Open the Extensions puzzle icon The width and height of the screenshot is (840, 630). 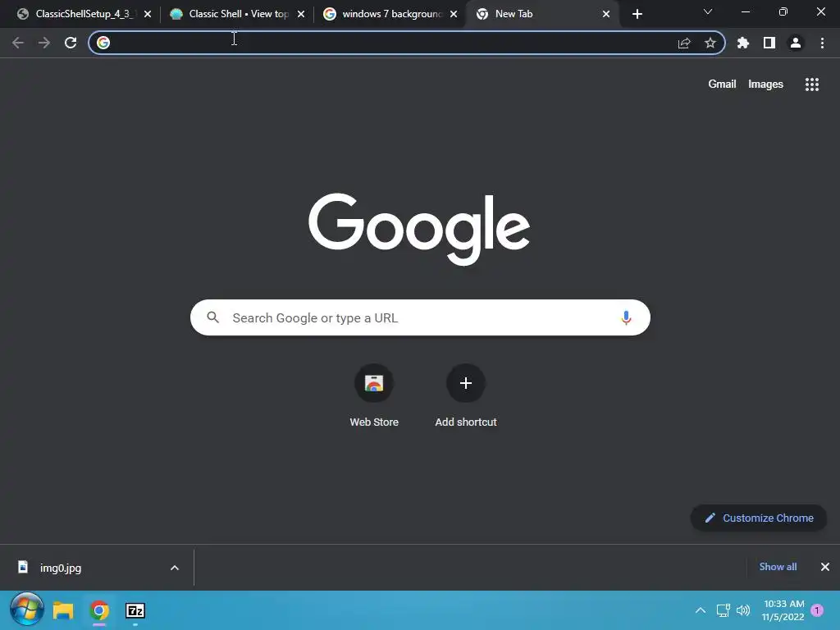coord(743,43)
